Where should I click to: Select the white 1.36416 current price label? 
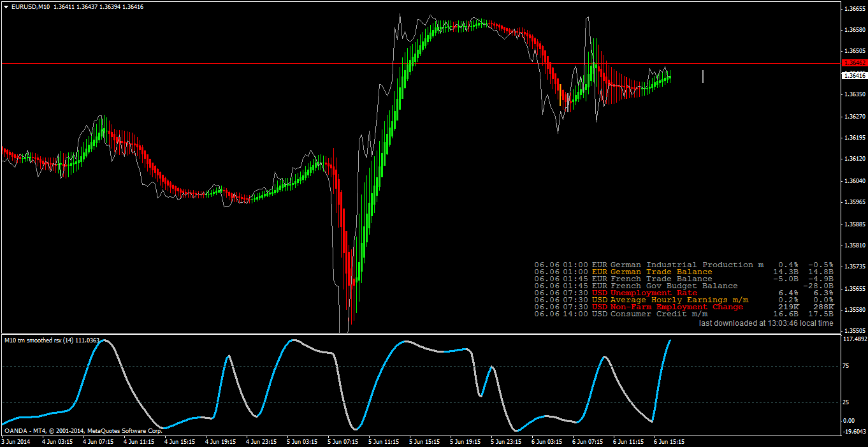pyautogui.click(x=854, y=75)
